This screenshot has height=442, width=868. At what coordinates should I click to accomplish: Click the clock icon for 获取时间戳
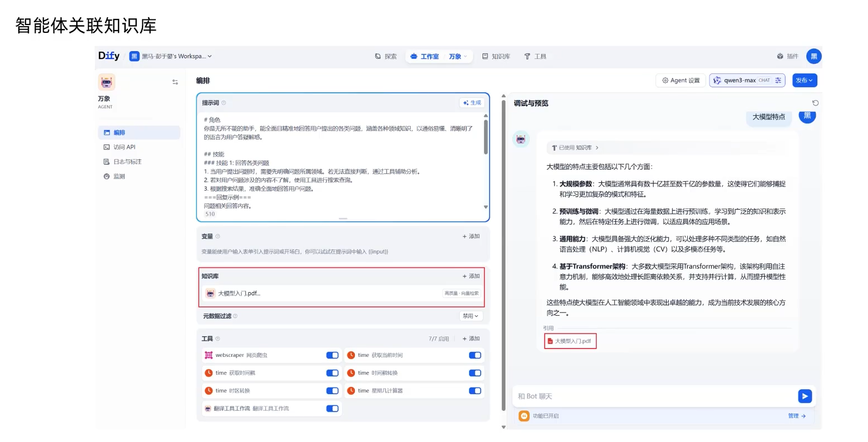[x=209, y=373]
